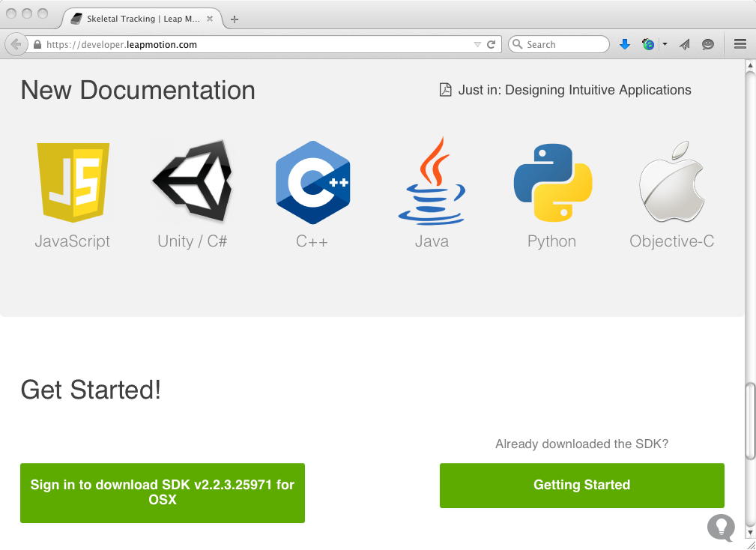Click Sign in to download SDK button
756x550 pixels.
pos(163,492)
